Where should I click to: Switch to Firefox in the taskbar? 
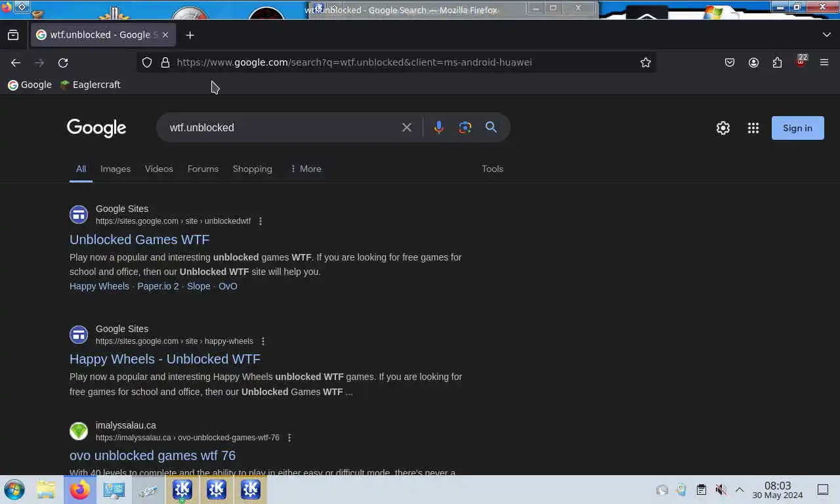click(80, 490)
